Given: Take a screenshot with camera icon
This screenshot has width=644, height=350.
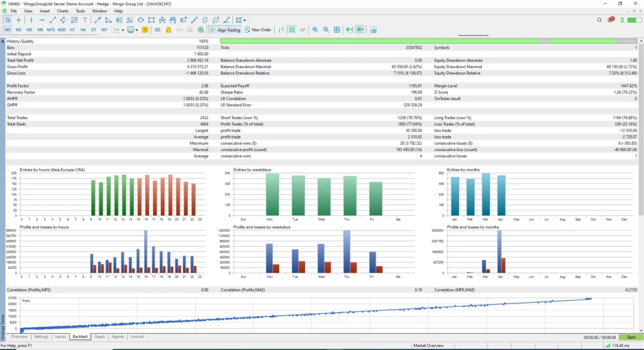Looking at the screenshot, I should pos(374,30).
